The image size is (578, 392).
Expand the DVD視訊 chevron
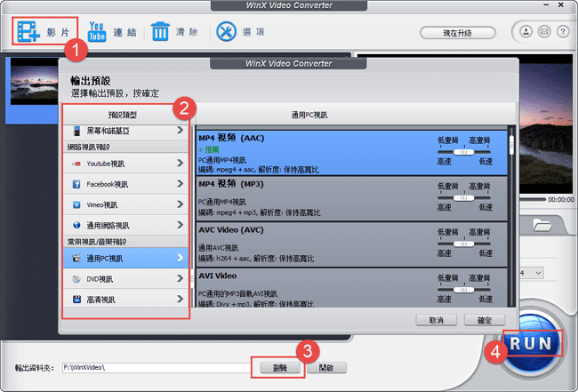[x=180, y=278]
